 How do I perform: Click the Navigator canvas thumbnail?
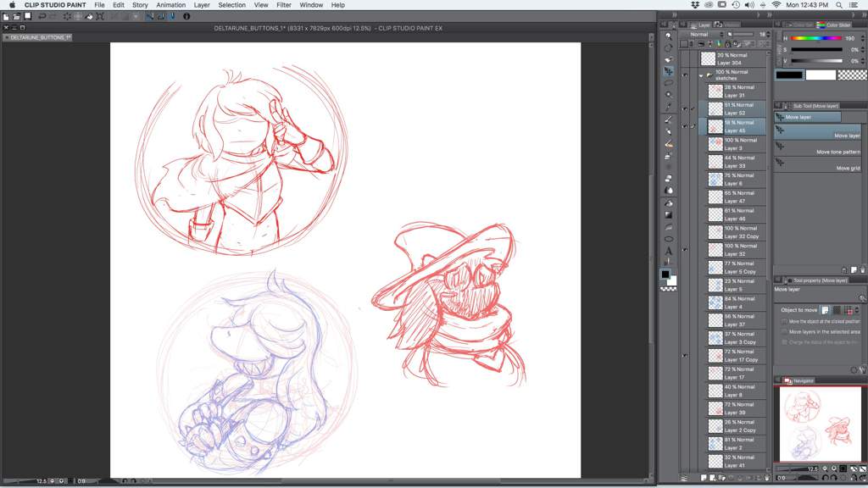click(821, 424)
